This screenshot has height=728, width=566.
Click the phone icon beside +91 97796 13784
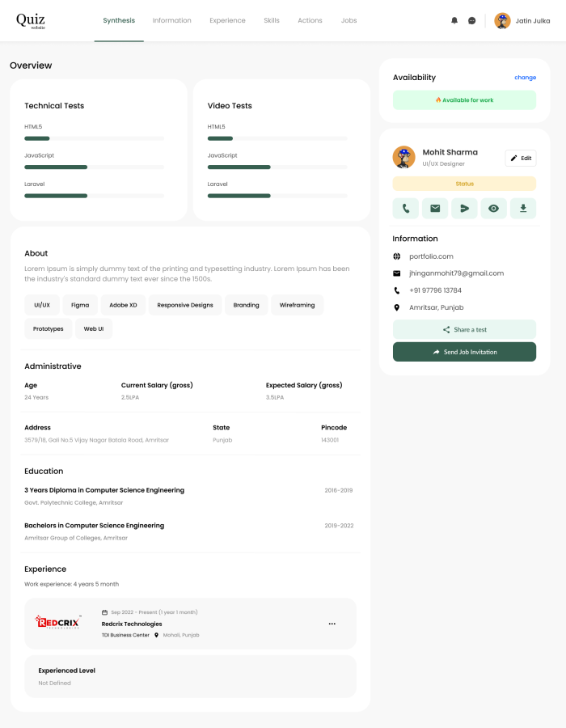[397, 290]
